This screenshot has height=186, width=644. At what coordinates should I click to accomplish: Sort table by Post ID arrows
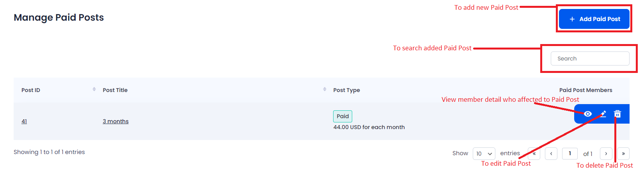coord(94,89)
